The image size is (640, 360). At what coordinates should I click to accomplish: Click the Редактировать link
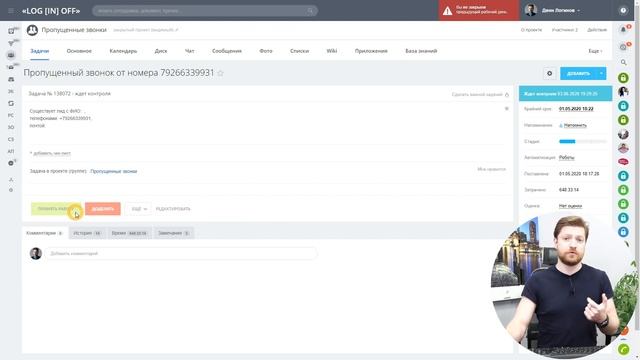click(173, 209)
